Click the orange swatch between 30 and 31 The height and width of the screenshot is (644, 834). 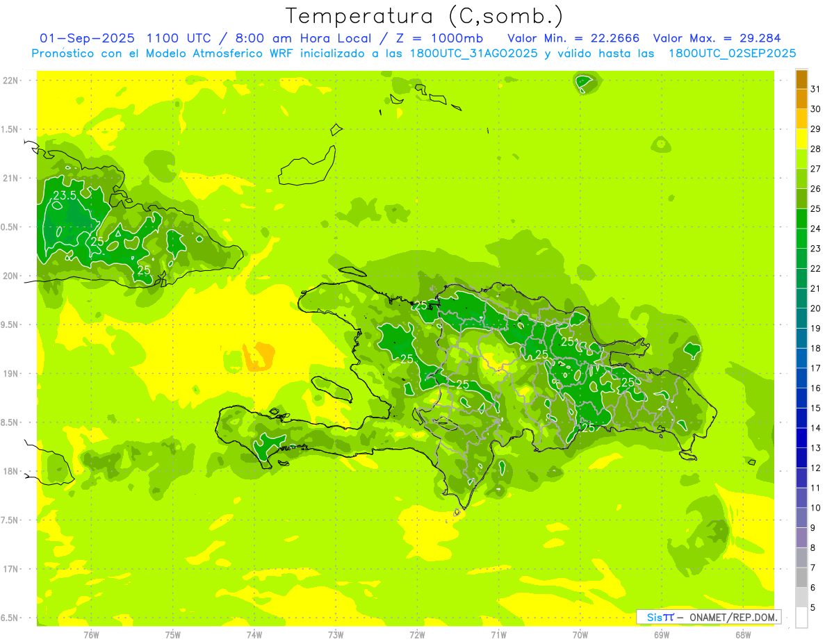(801, 99)
